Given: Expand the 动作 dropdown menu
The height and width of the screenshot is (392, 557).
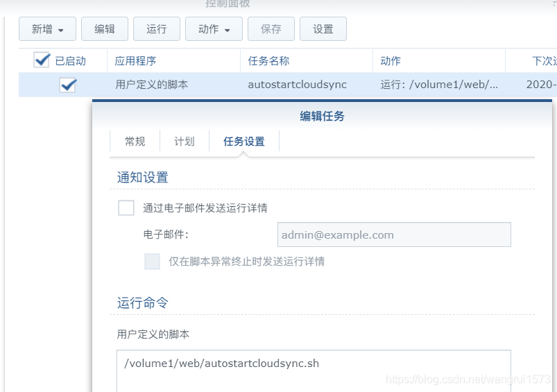Looking at the screenshot, I should coord(214,28).
